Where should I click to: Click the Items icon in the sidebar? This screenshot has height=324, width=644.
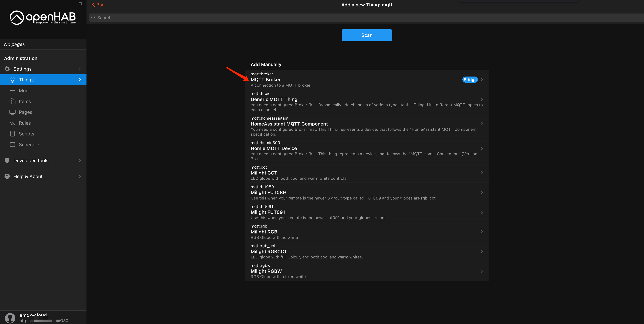[x=13, y=101]
